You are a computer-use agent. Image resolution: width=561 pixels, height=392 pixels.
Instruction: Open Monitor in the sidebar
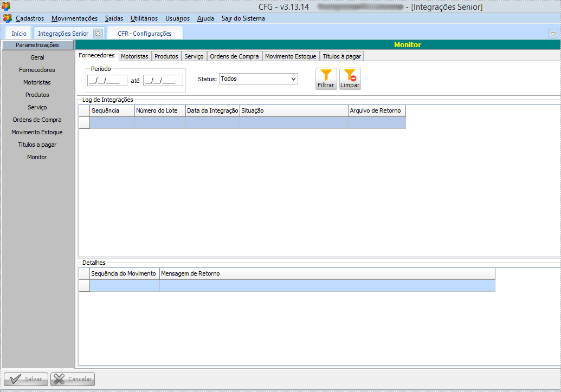click(37, 157)
